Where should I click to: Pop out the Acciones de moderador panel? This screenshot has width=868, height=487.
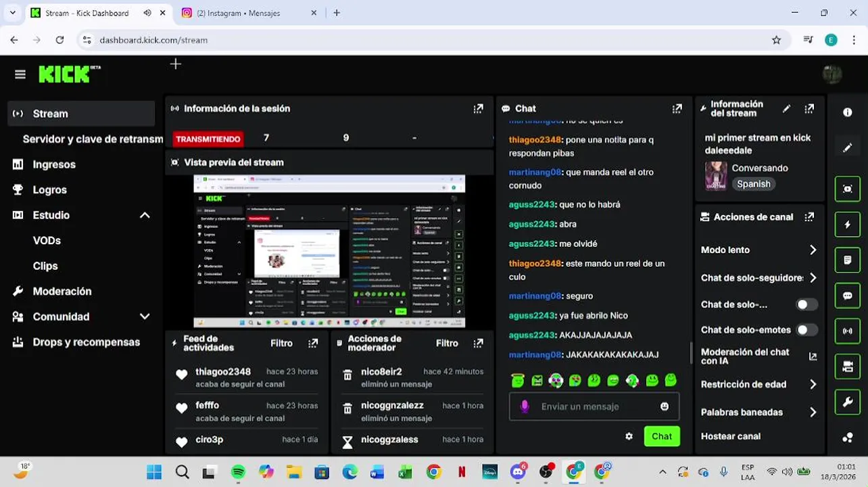click(x=479, y=344)
